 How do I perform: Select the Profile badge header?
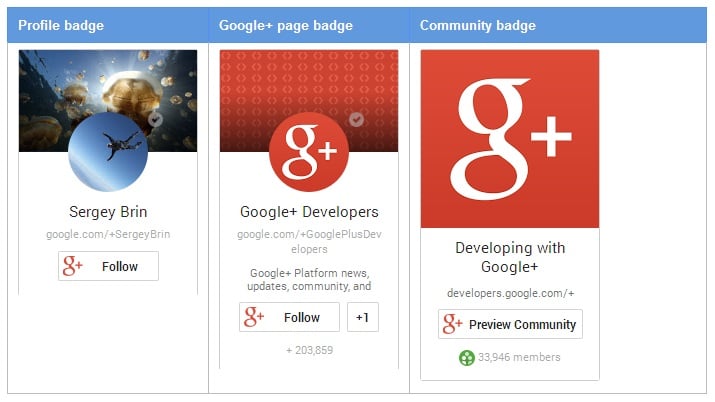[x=61, y=25]
